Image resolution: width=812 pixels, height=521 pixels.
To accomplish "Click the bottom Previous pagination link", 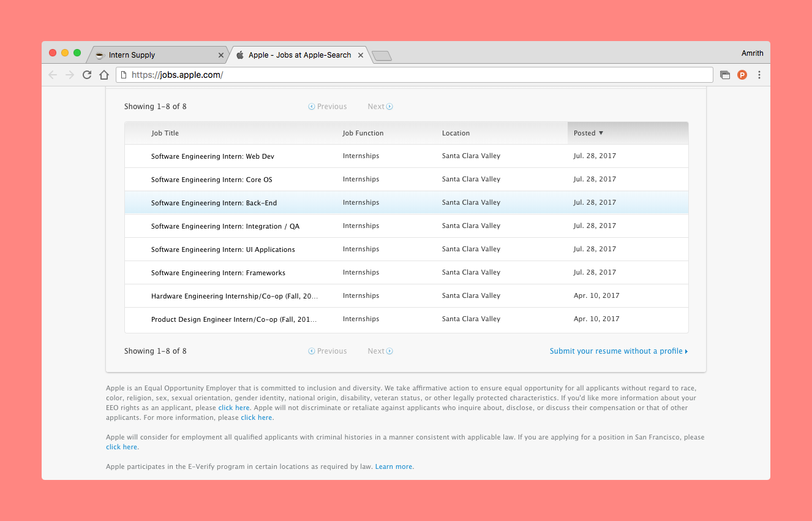I will 328,351.
